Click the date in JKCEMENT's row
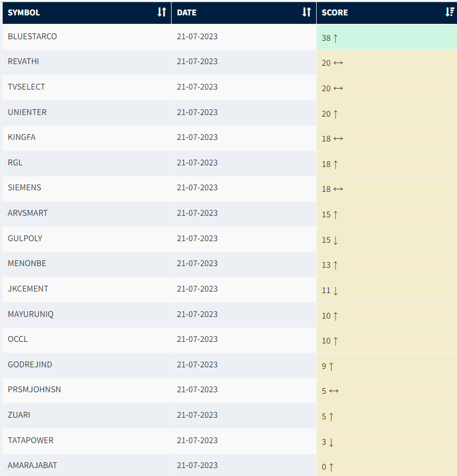 click(197, 289)
